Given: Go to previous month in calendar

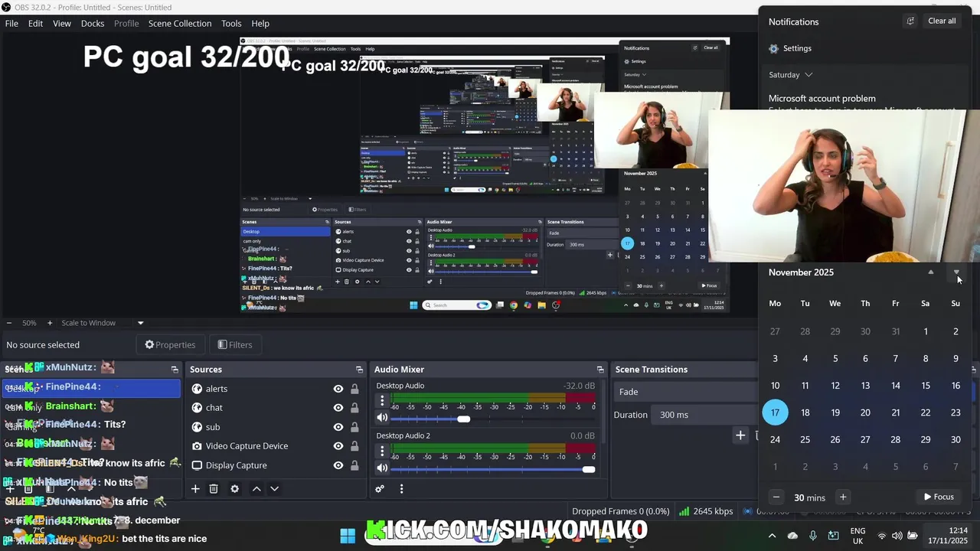Looking at the screenshot, I should [x=931, y=272].
